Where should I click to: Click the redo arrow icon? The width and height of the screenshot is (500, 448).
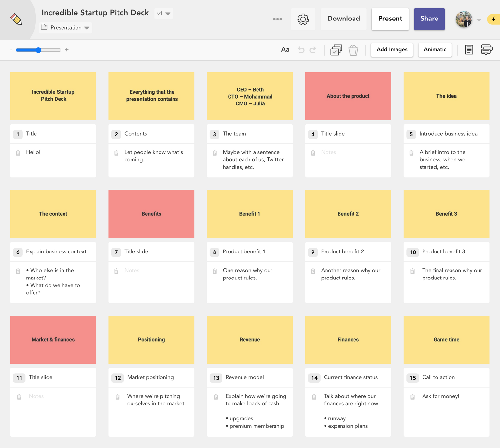pos(313,50)
